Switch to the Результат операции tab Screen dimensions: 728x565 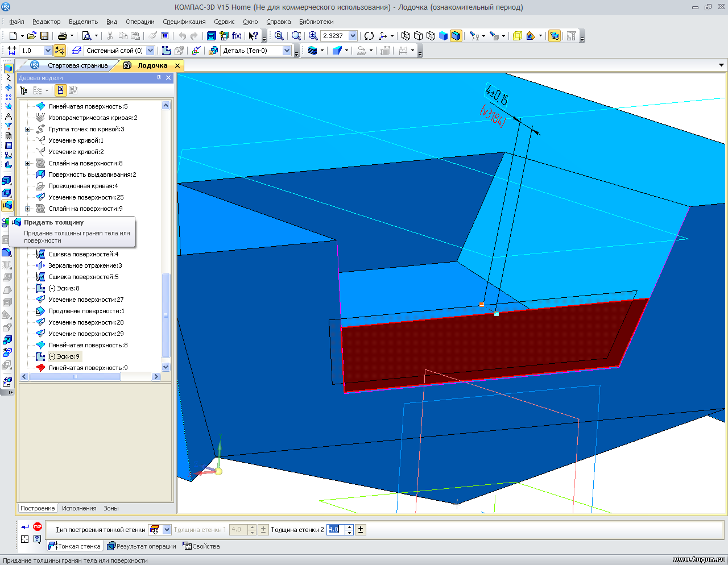tap(142, 546)
